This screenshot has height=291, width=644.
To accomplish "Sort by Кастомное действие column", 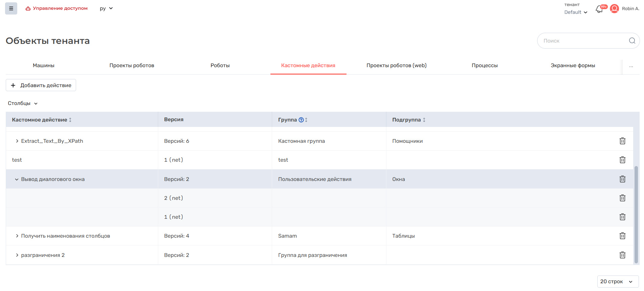I will pyautogui.click(x=70, y=120).
